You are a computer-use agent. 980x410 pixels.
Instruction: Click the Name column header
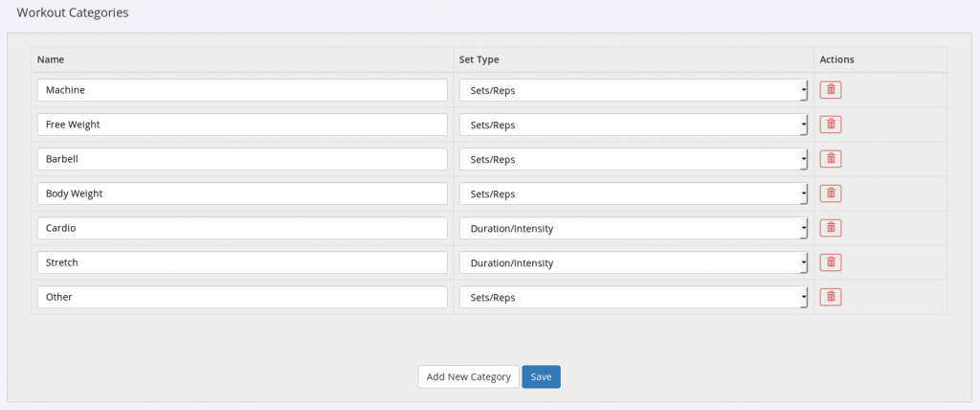[51, 59]
